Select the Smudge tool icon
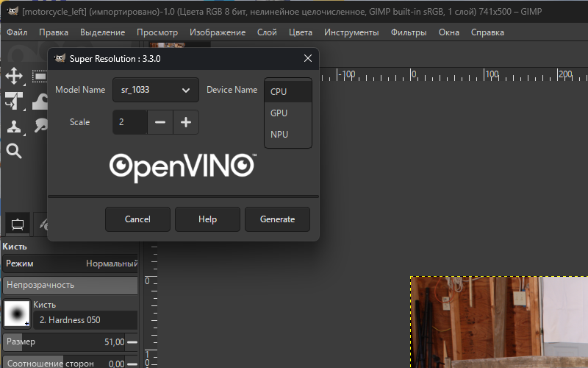Image resolution: width=588 pixels, height=368 pixels. (x=40, y=125)
